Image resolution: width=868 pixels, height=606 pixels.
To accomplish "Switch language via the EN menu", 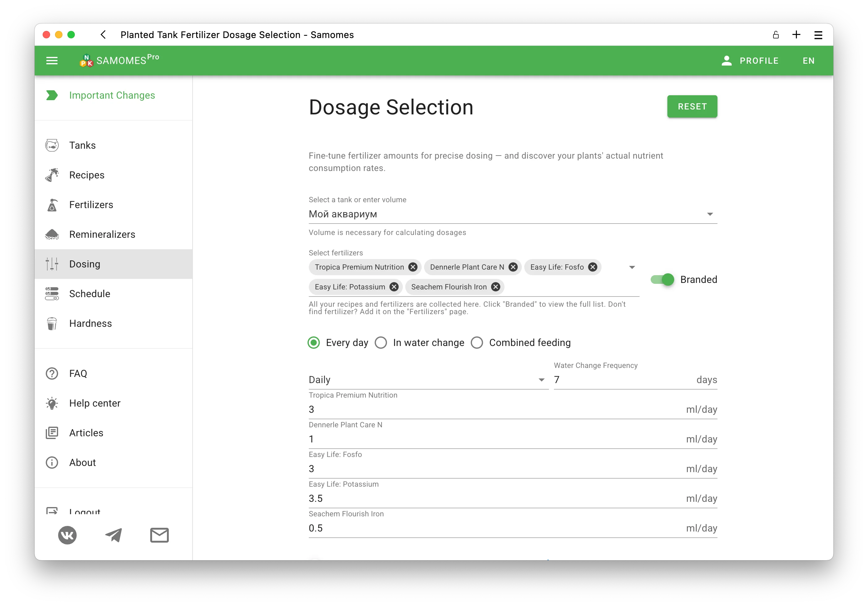I will click(808, 61).
